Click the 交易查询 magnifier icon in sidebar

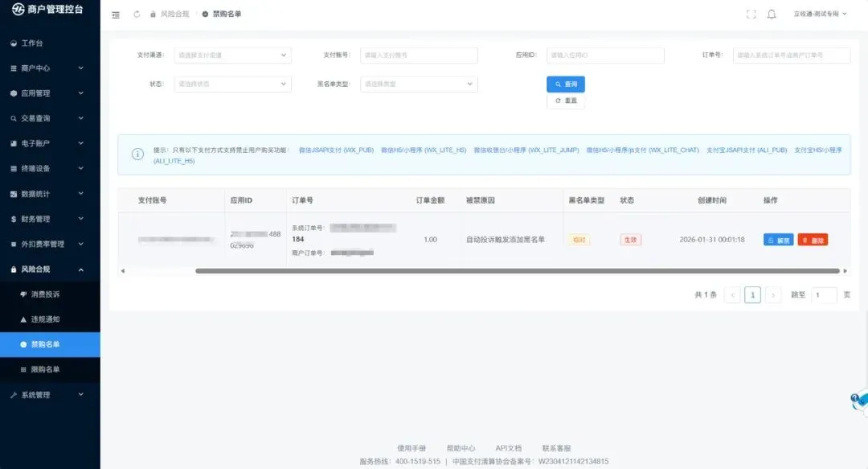click(14, 118)
